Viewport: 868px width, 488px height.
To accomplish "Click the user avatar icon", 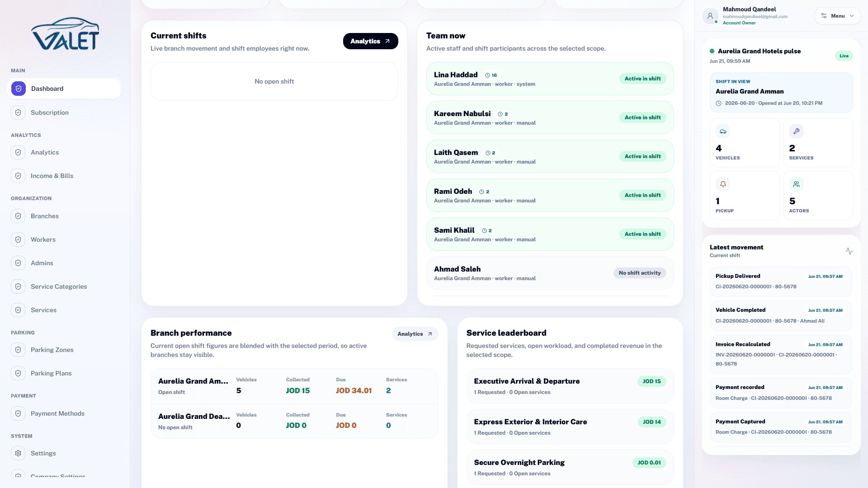I will (710, 16).
